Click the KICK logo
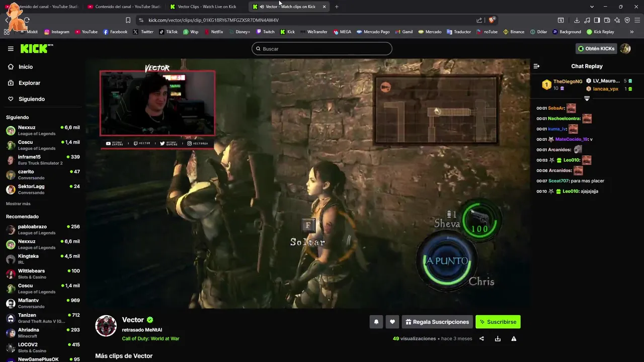Viewport: 644px width, 362px height. coord(36,49)
